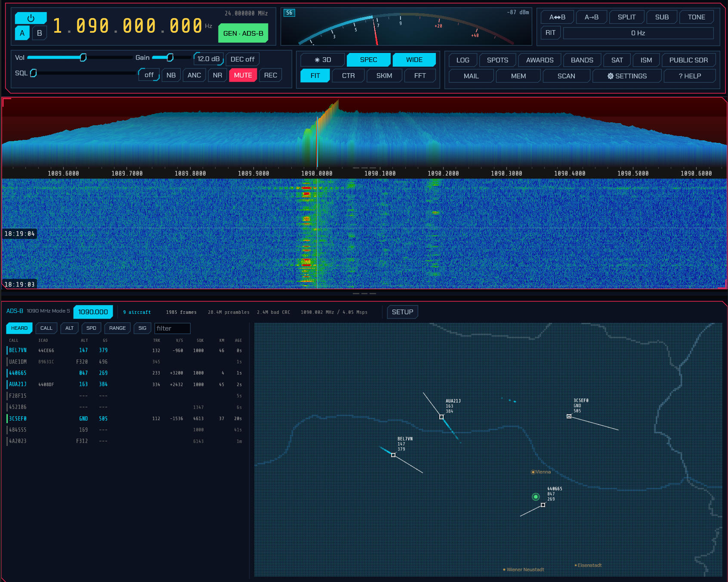This screenshot has height=582, width=728.
Task: Adjust the Vol slider handle
Action: pos(83,57)
